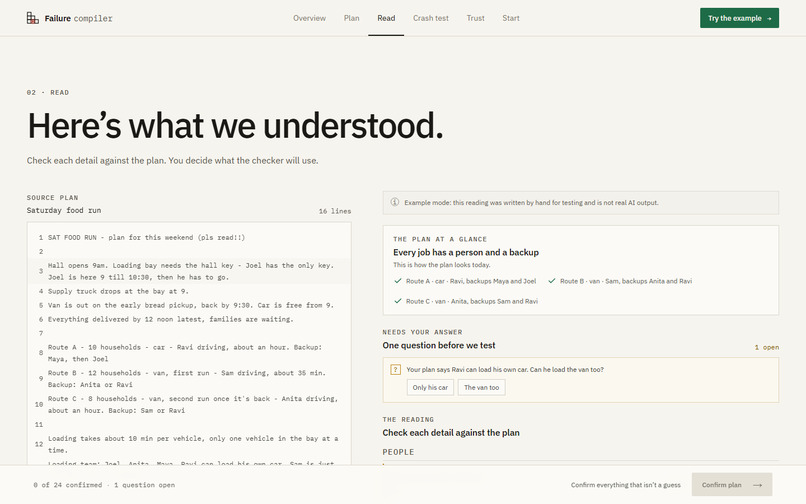This screenshot has height=504, width=806.
Task: Click Route B van Sam summary text
Action: click(626, 281)
